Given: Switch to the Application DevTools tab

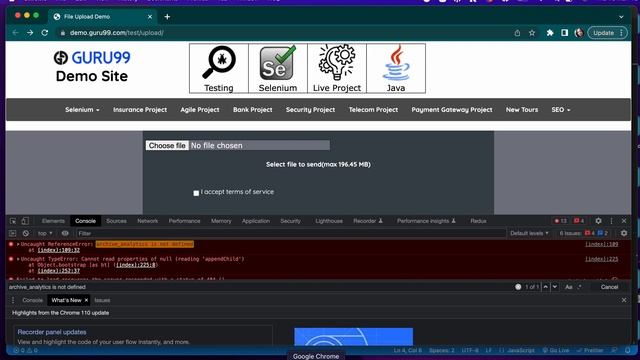Looking at the screenshot, I should 256,221.
